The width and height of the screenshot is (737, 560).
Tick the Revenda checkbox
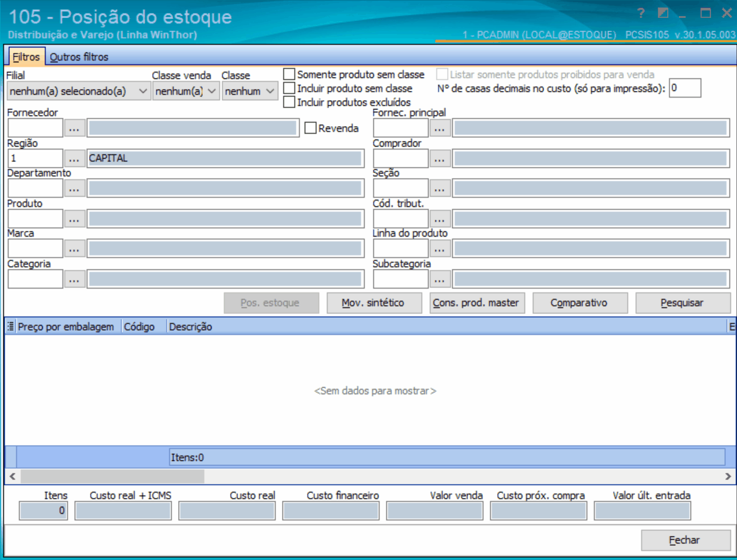click(310, 128)
